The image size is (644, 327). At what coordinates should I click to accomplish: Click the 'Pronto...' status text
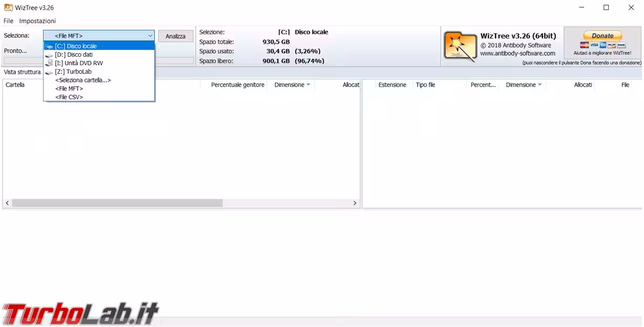click(15, 51)
